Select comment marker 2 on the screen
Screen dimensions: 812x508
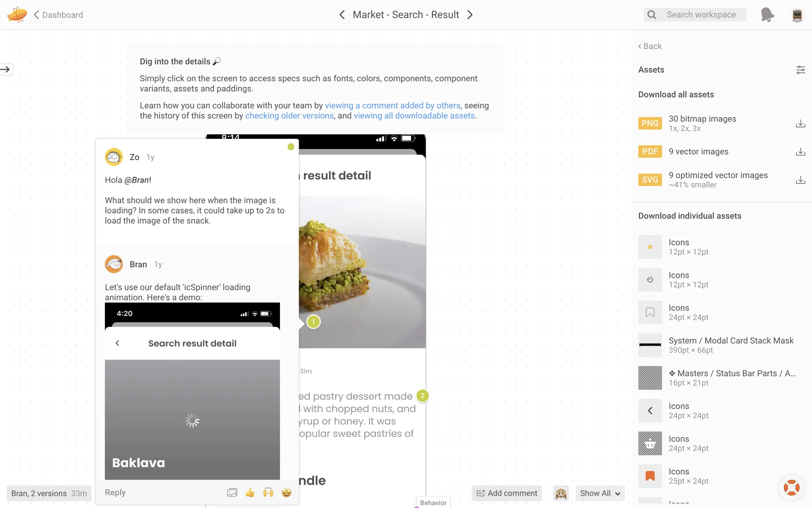pyautogui.click(x=422, y=396)
